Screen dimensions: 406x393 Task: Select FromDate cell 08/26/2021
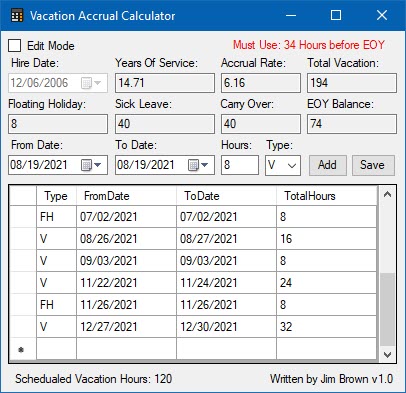point(126,239)
